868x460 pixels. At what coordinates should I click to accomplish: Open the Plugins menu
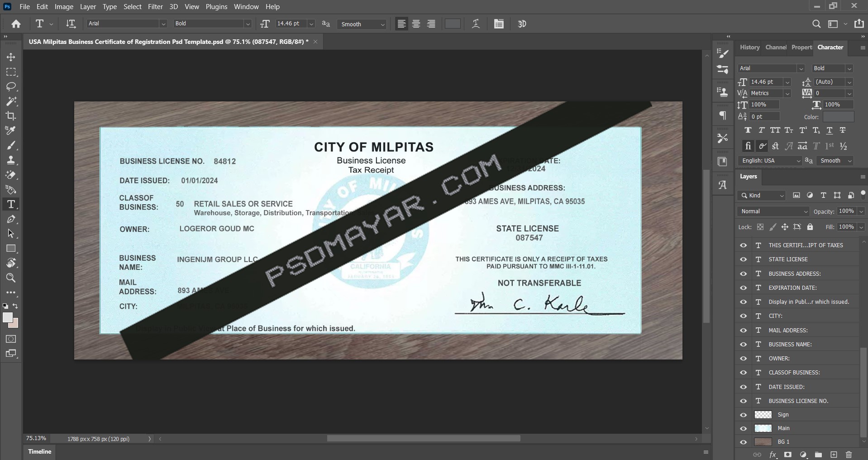[x=216, y=7]
